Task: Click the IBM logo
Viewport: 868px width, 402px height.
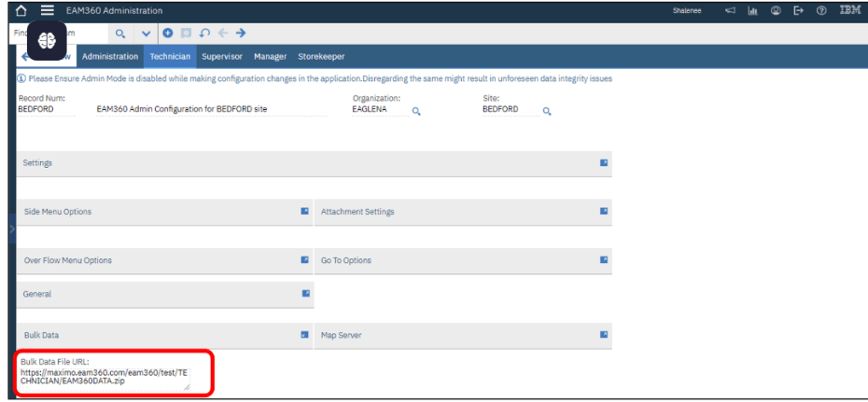Action: click(x=849, y=10)
